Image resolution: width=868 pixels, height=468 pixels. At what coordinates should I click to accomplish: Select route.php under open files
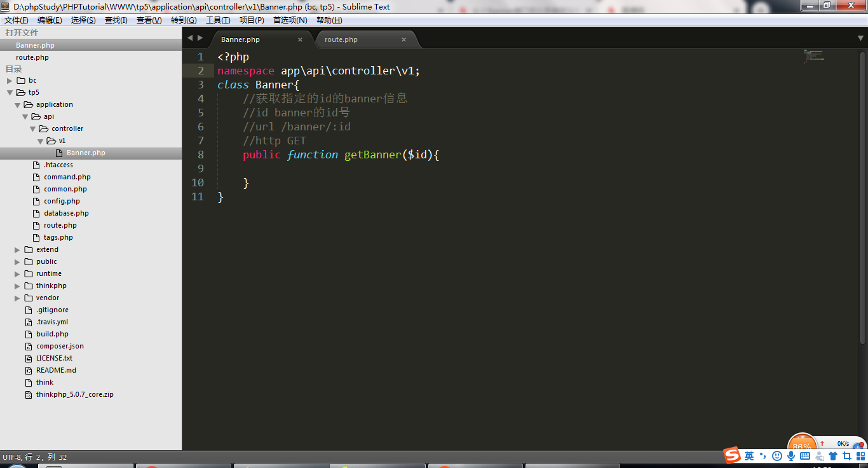(91, 57)
